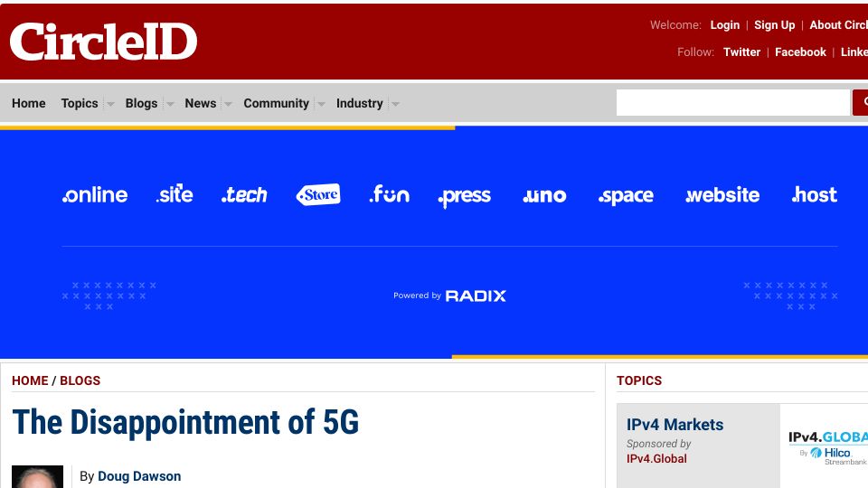This screenshot has height=488, width=868.
Task: Click the CircleID logo
Action: (103, 42)
